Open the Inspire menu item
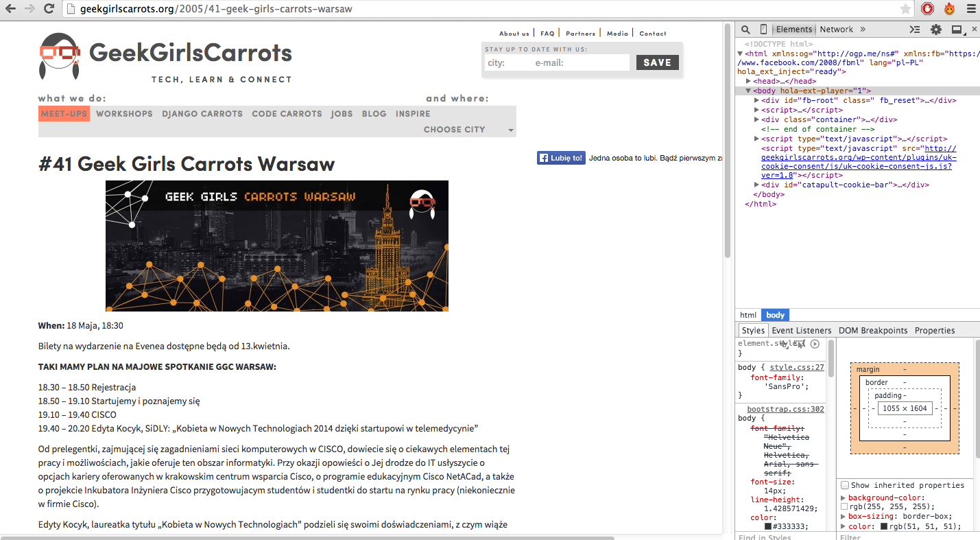Screen dimensions: 980x540 (x=413, y=114)
